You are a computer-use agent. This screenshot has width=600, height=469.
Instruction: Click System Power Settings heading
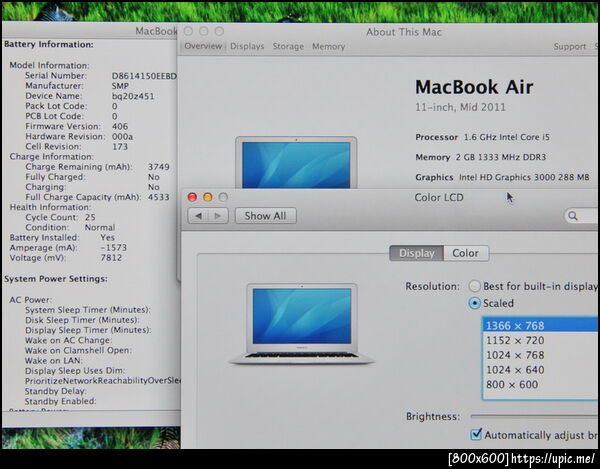click(x=56, y=279)
